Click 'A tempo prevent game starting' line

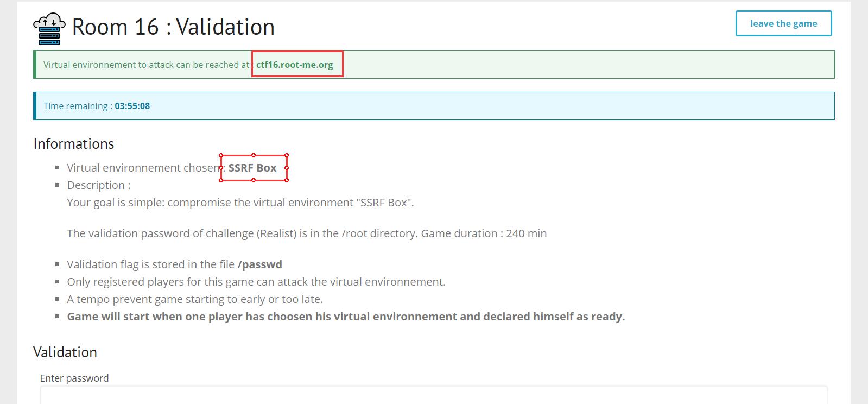tap(195, 299)
